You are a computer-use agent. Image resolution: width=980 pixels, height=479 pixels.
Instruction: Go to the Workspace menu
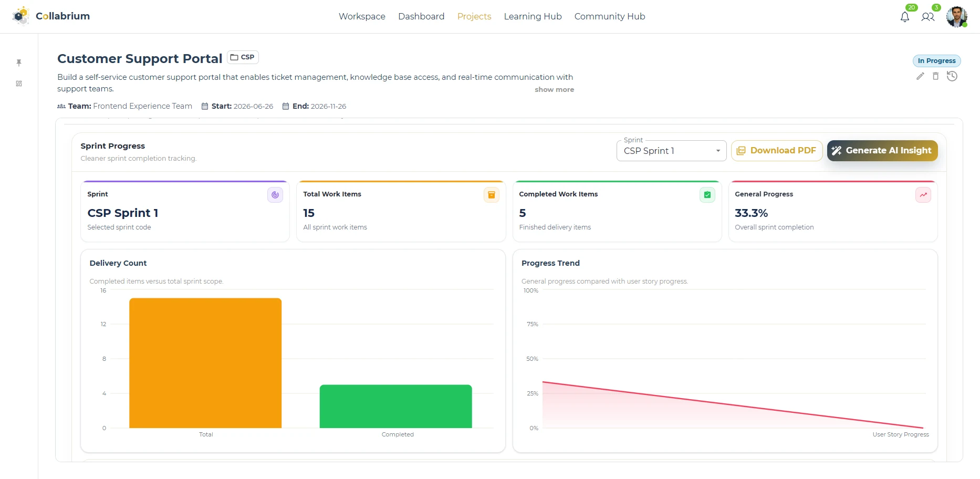point(362,16)
